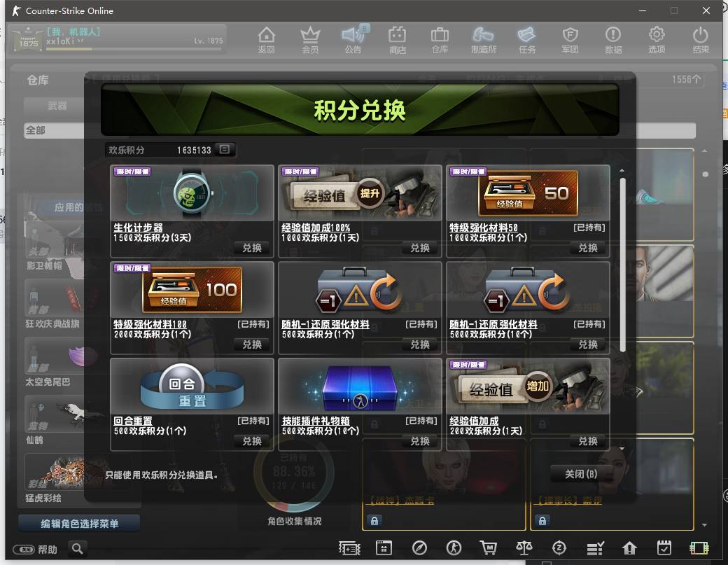The image size is (728, 565).
Task: Click background inventory scrollbar down arrow
Action: point(705,524)
